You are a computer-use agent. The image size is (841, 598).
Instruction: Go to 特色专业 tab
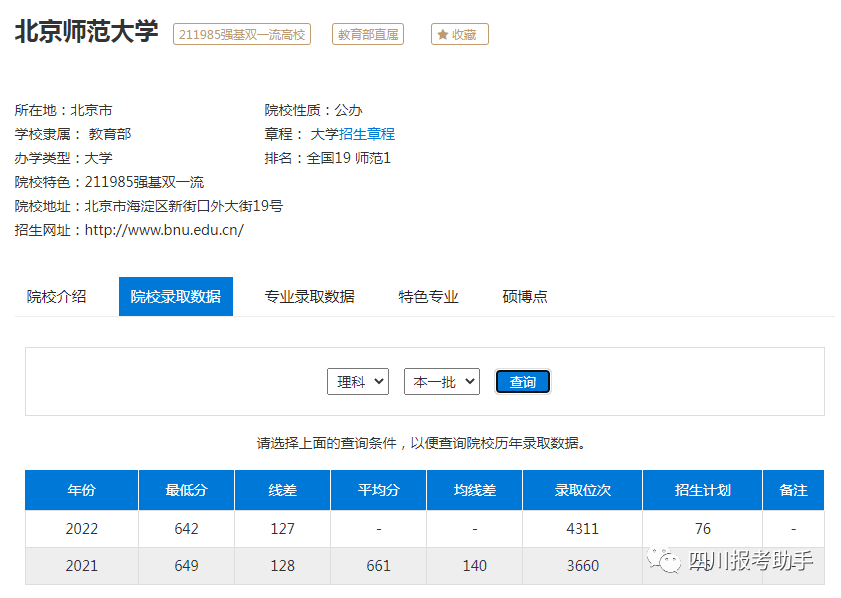click(x=429, y=297)
